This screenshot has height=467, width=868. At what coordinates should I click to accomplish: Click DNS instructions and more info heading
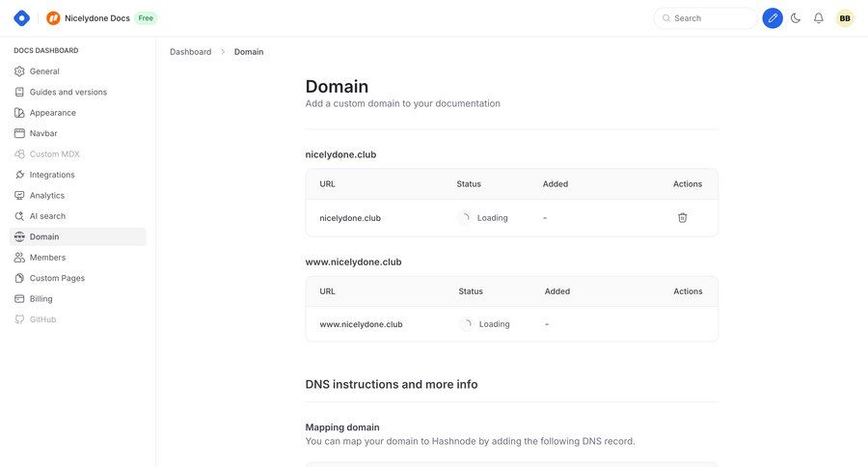[x=392, y=384]
